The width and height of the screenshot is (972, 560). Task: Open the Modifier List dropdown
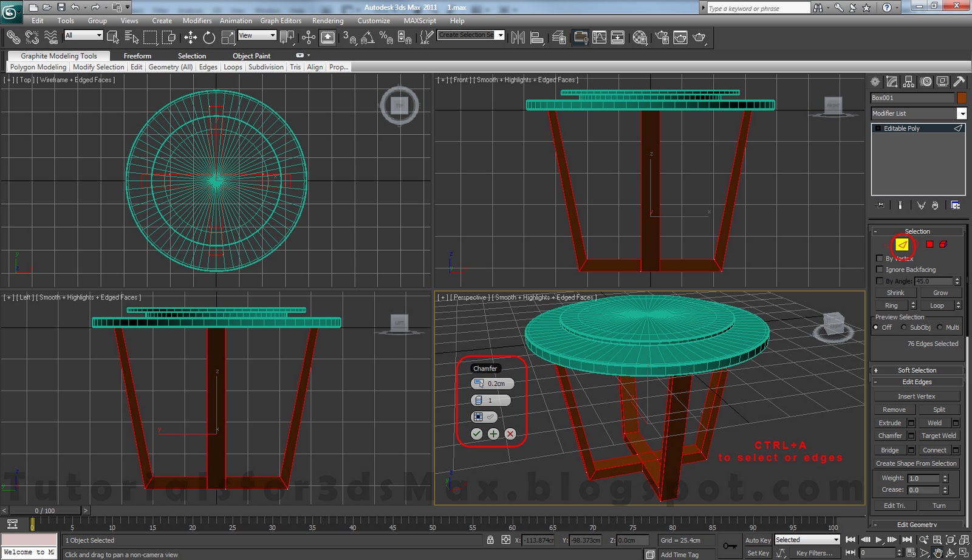pyautogui.click(x=962, y=113)
